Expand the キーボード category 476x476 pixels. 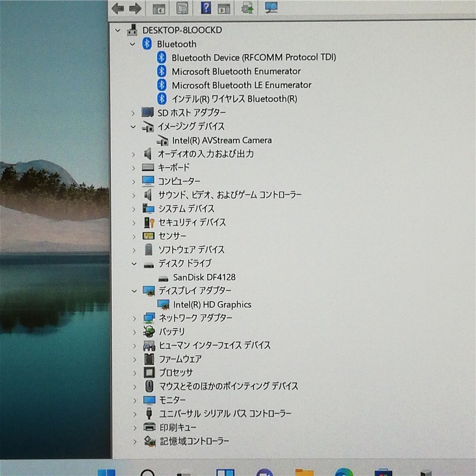tap(134, 168)
